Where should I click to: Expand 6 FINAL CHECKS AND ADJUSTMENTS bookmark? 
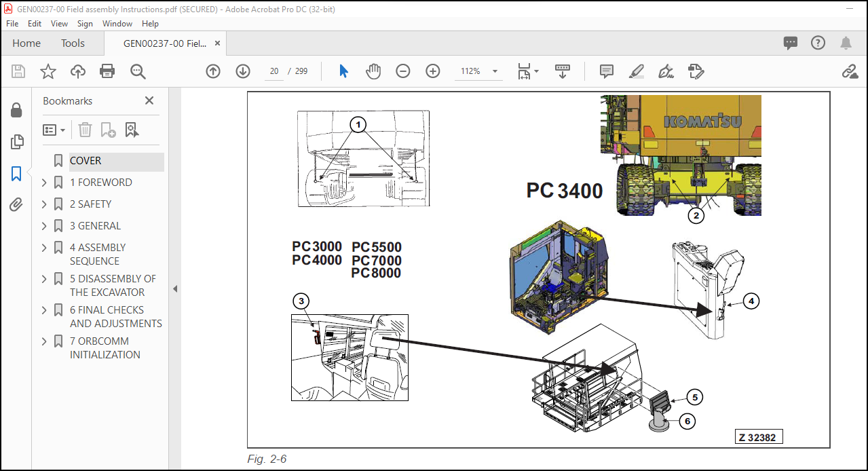[x=45, y=310]
